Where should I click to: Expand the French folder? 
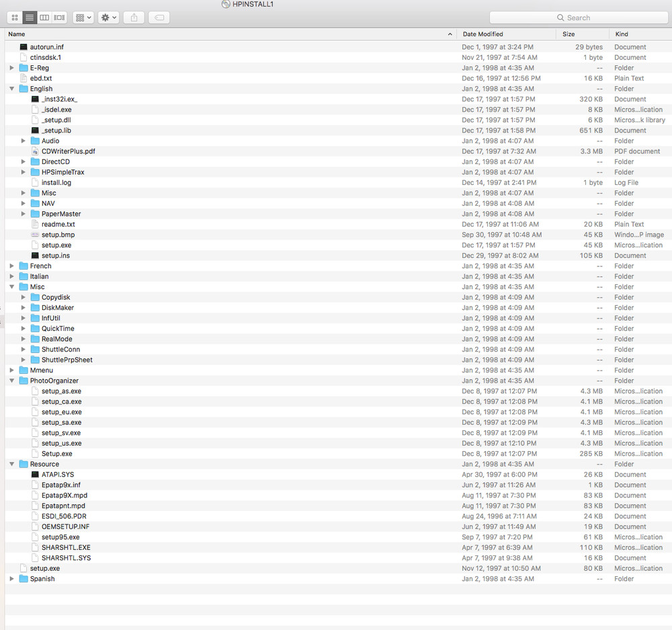pos(12,266)
